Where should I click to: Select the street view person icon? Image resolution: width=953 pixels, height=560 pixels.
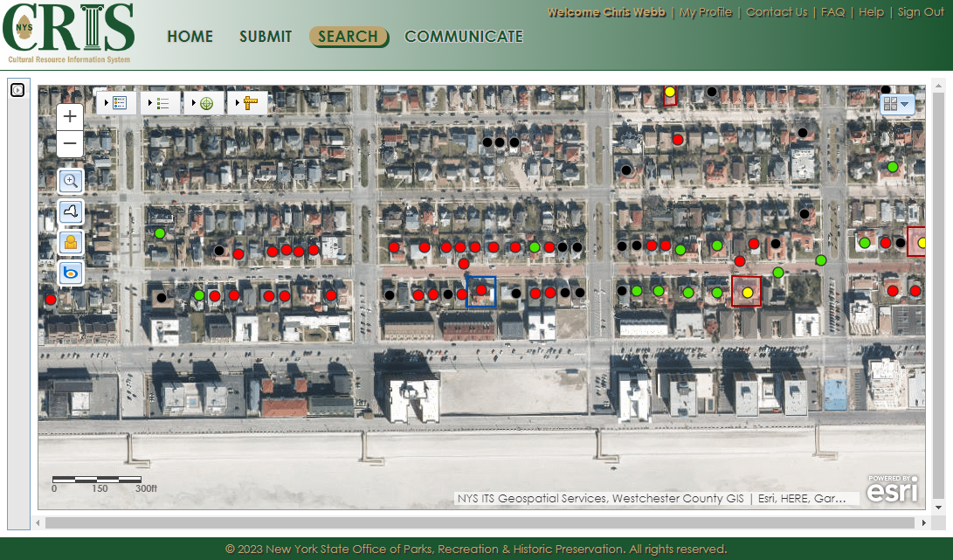(70, 242)
